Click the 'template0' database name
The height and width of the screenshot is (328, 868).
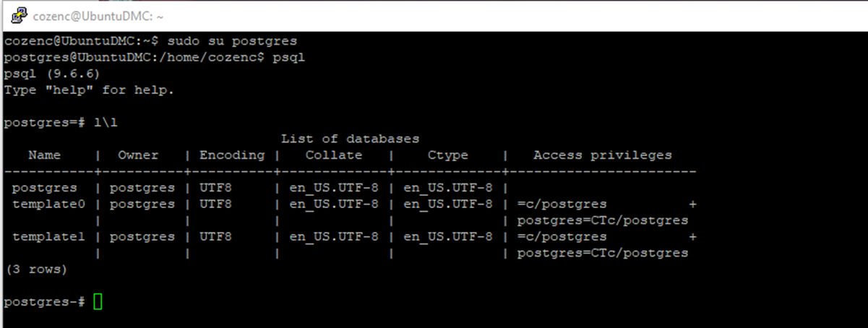click(48, 204)
